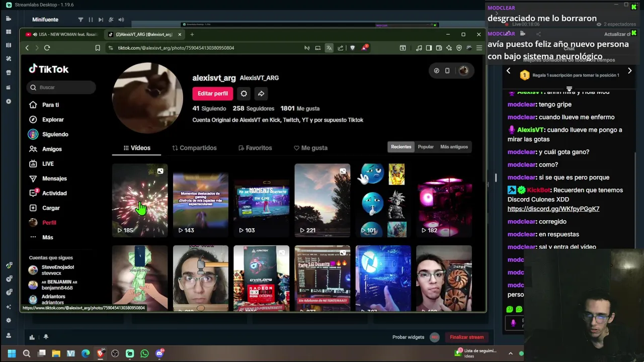Click the Brave Shields lion icon
This screenshot has width=644, height=362.
[352, 48]
